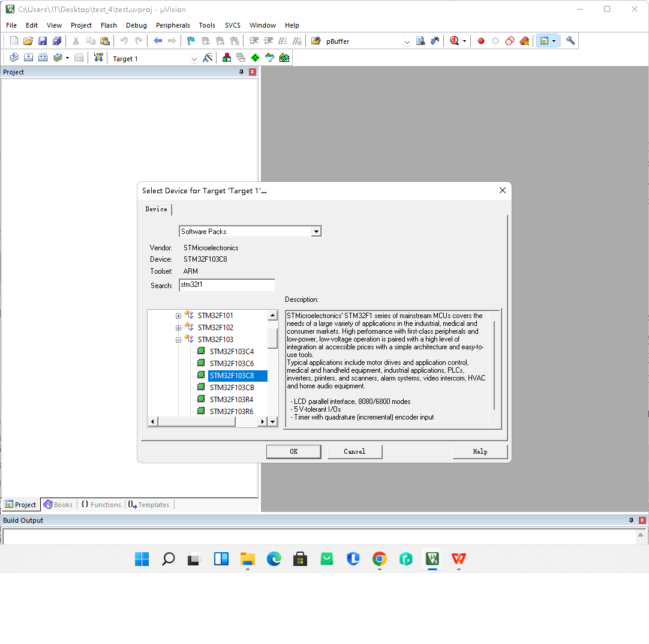Image resolution: width=649 pixels, height=644 pixels.
Task: Pin the Project panel
Action: pyautogui.click(x=241, y=72)
